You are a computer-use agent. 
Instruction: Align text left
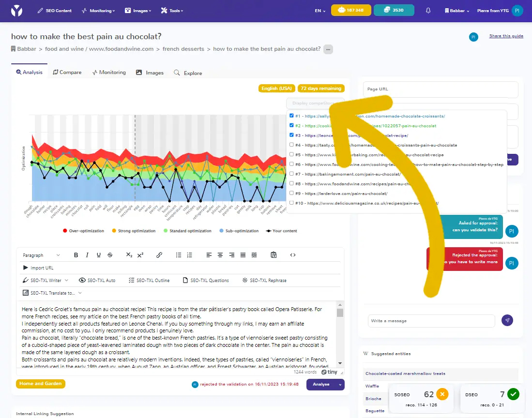click(x=209, y=255)
